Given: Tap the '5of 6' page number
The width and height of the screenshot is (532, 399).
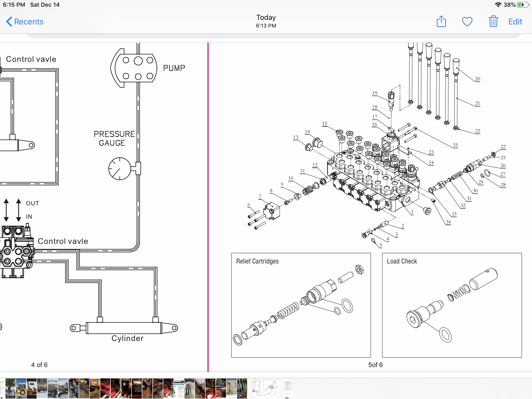Looking at the screenshot, I should [375, 365].
